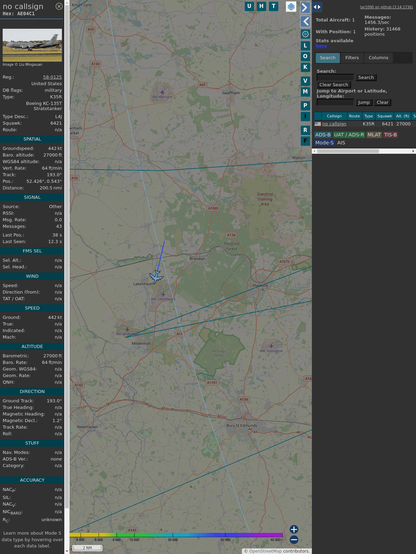
Task: Zoom in with the plus button
Action: coord(294,529)
